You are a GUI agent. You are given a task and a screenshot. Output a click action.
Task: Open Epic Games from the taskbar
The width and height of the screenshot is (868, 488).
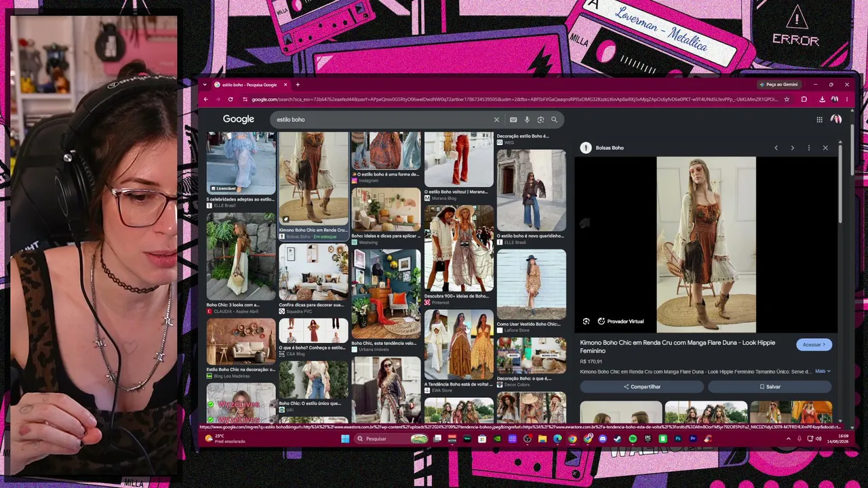click(x=648, y=439)
